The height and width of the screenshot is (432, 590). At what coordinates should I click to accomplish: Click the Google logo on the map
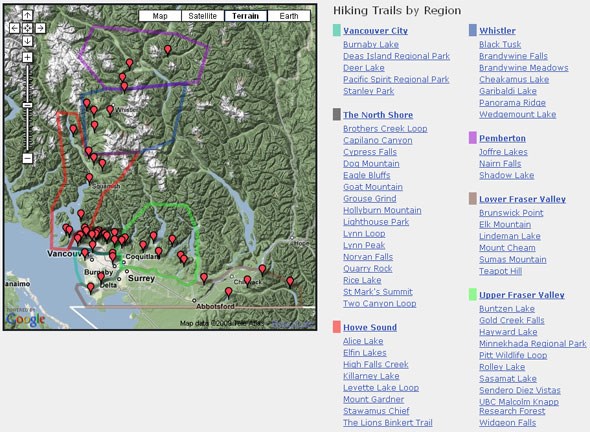pyautogui.click(x=26, y=319)
